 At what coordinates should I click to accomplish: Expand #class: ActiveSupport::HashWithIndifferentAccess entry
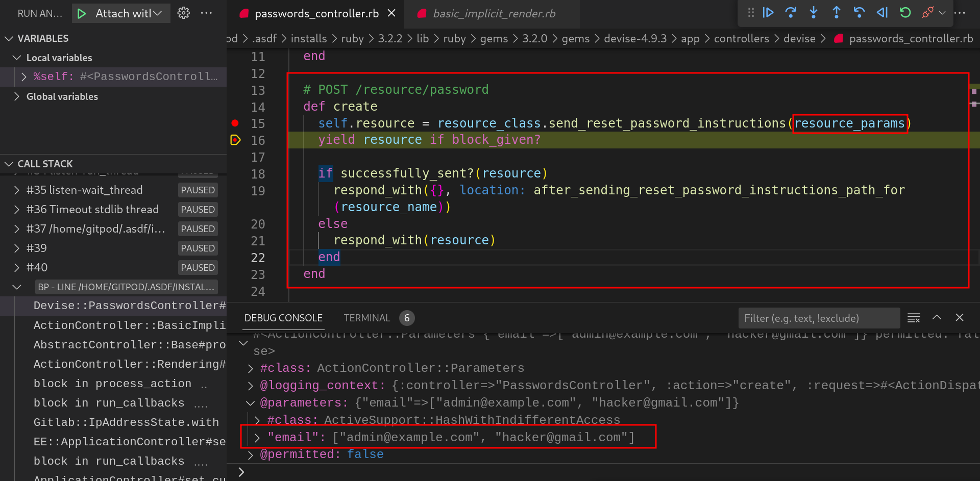click(257, 420)
